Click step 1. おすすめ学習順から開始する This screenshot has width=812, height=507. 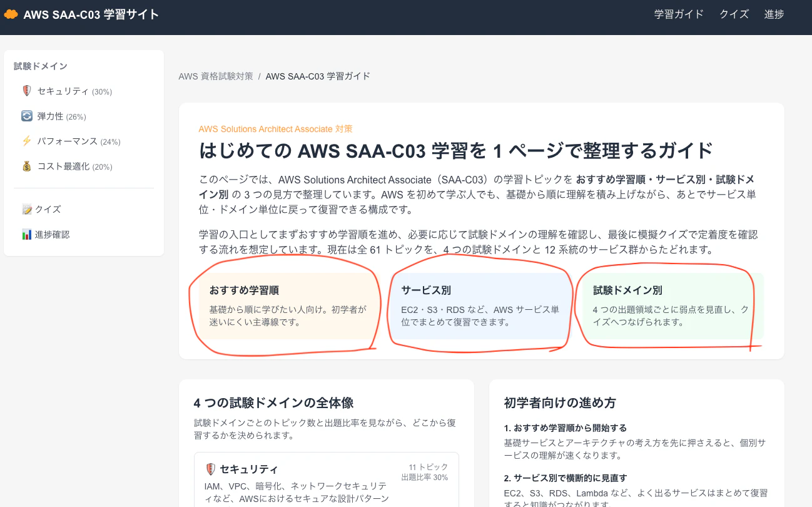(x=566, y=428)
